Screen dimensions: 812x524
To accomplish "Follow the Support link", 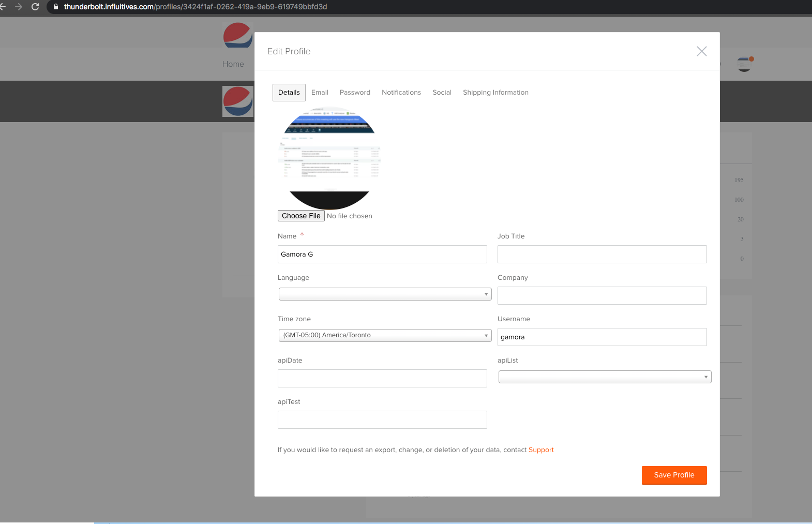I will tap(541, 450).
